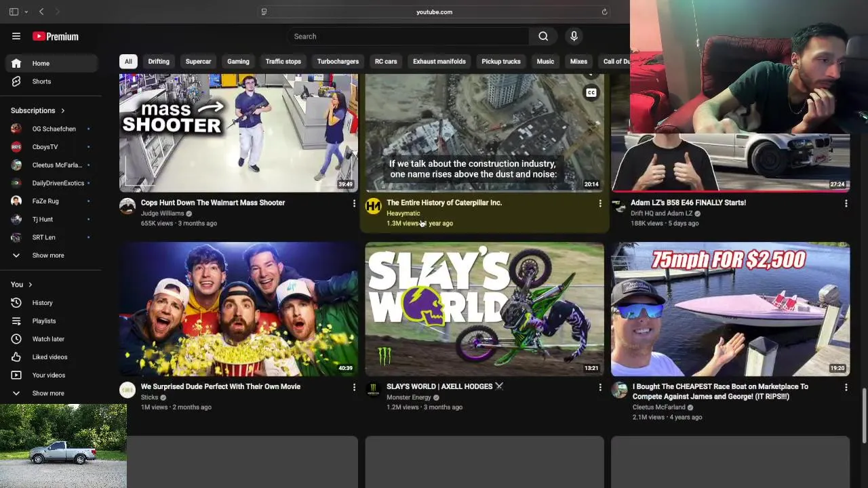Open Heavymatic channel link
The height and width of the screenshot is (488, 868).
point(403,213)
